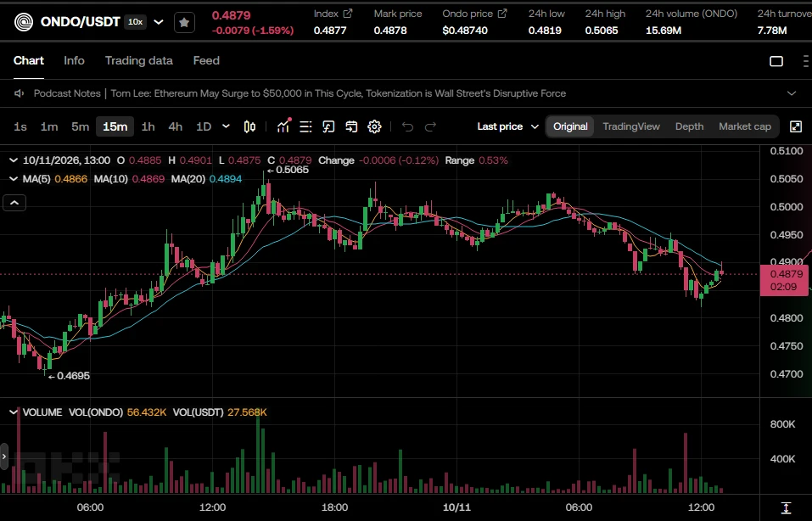Viewport: 812px width, 521px height.
Task: Click the layout rectangle icon near Feed
Action: pyautogui.click(x=776, y=61)
